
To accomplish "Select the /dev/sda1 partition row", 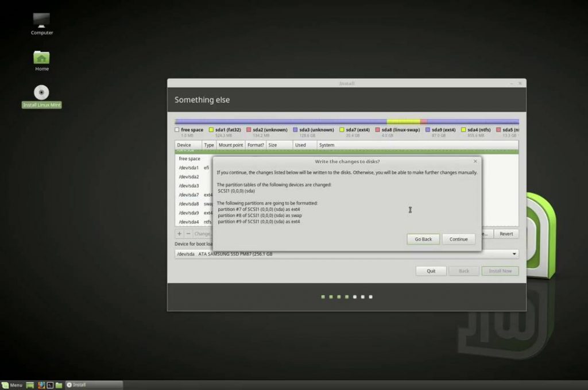I will pos(194,168).
